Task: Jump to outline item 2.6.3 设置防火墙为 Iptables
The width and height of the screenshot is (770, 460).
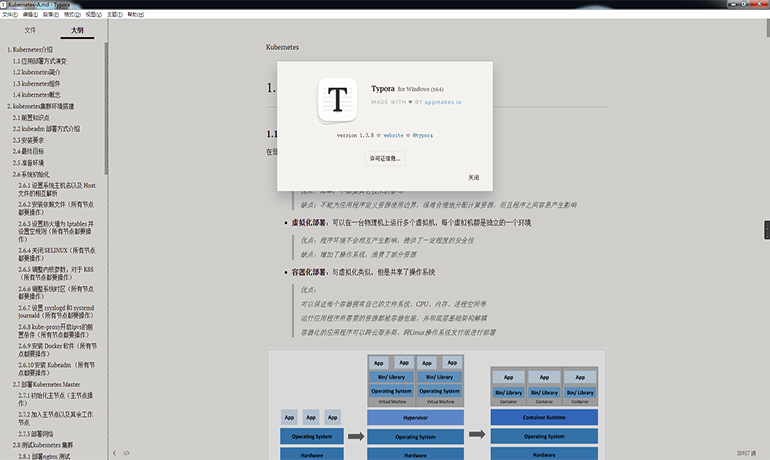Action: pyautogui.click(x=56, y=231)
